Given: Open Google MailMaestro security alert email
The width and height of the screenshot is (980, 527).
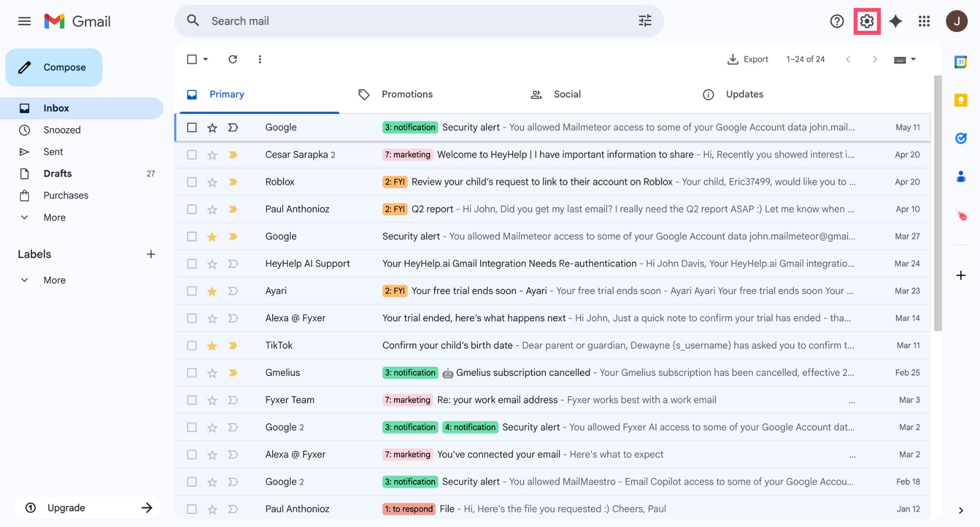Looking at the screenshot, I should pyautogui.click(x=552, y=482).
